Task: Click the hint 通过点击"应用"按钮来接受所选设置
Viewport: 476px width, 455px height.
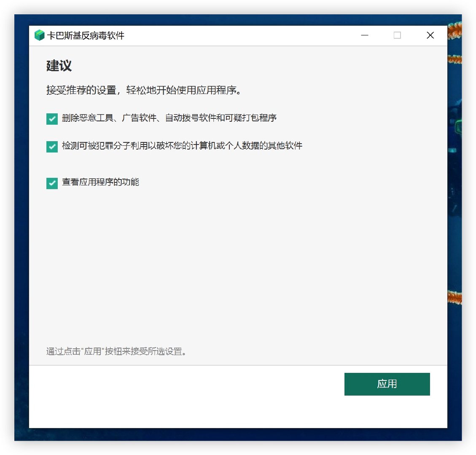Action: tap(116, 351)
